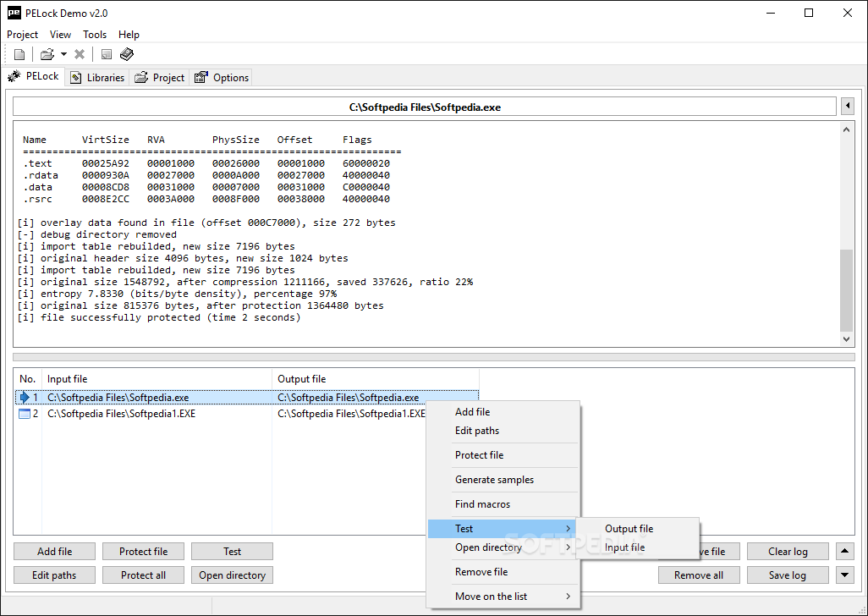Open the Help menu

point(129,35)
